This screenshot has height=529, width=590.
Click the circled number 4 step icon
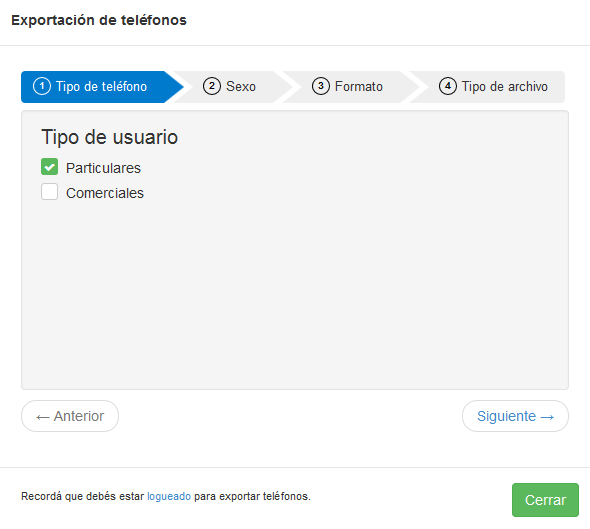pos(448,86)
